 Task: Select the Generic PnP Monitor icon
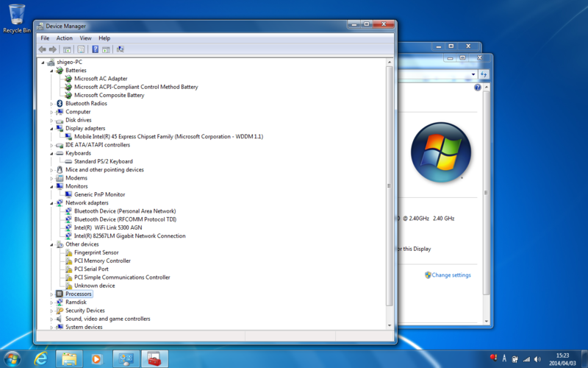pos(68,194)
